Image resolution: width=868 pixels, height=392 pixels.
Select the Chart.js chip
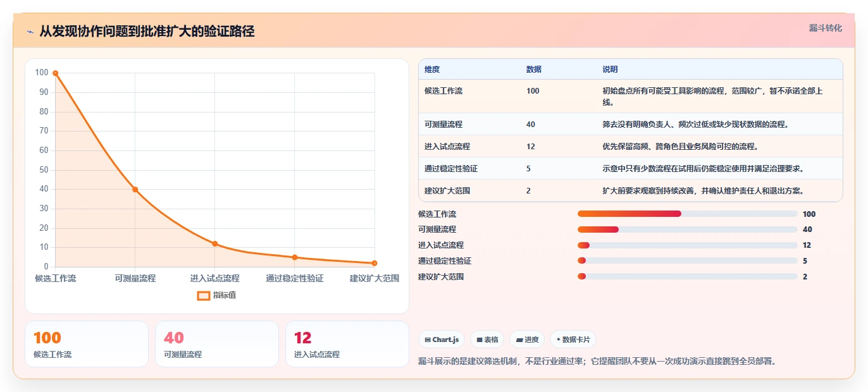442,340
